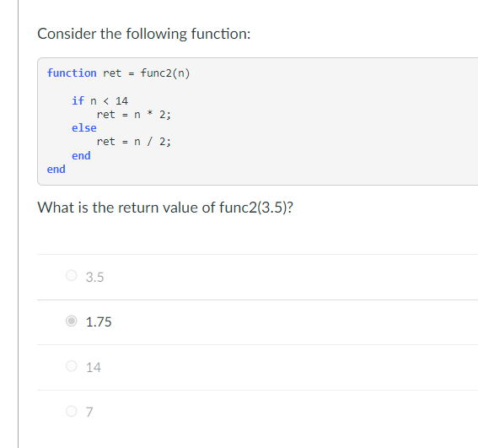
Task: Click the final 'end' closing the function
Action: pos(56,169)
